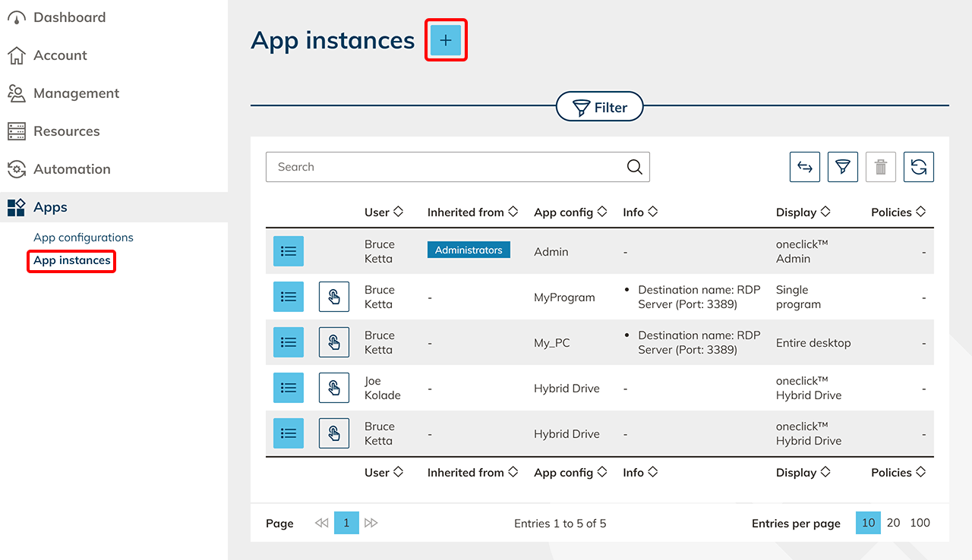The image size is (972, 560).
Task: Open list menu for Admin app row
Action: [289, 251]
